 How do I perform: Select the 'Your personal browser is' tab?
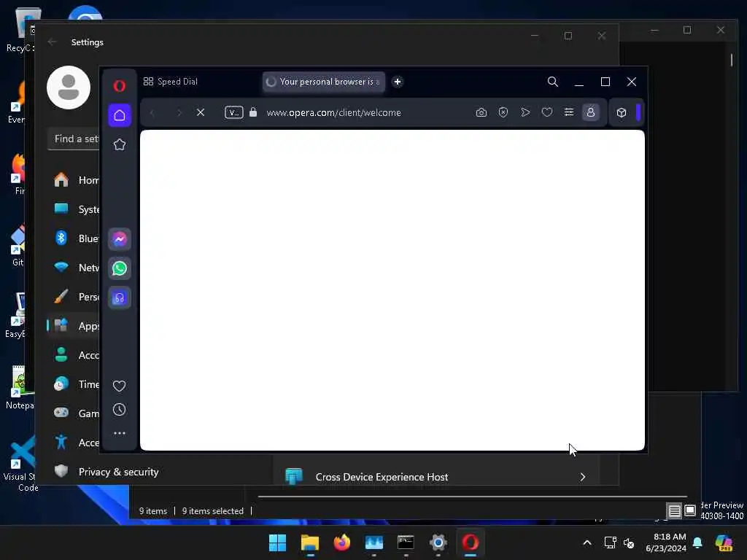pos(324,82)
